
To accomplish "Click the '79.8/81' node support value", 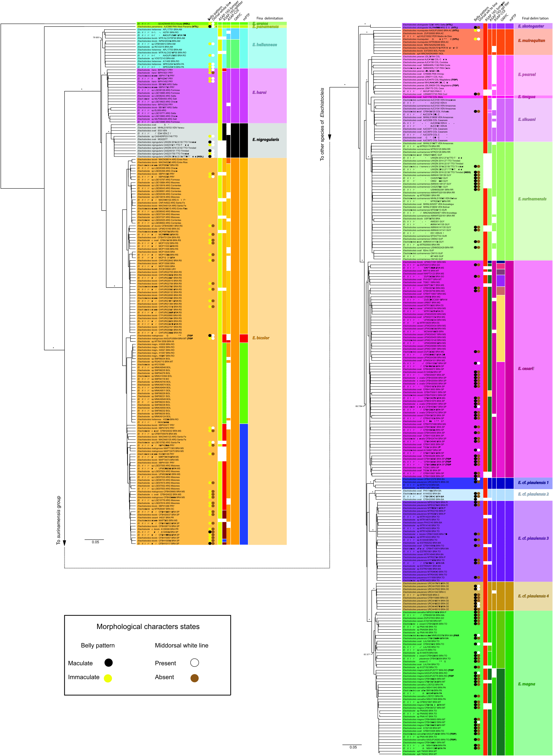I will tap(96, 37).
